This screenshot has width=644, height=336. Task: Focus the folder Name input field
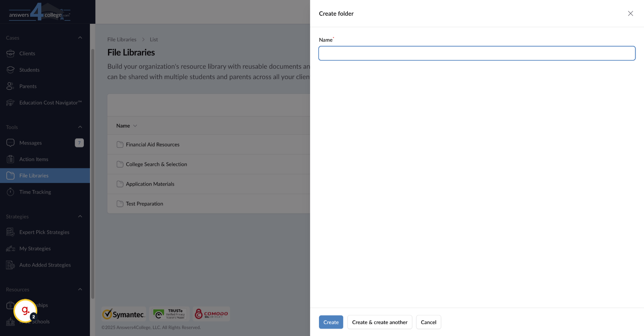[477, 53]
